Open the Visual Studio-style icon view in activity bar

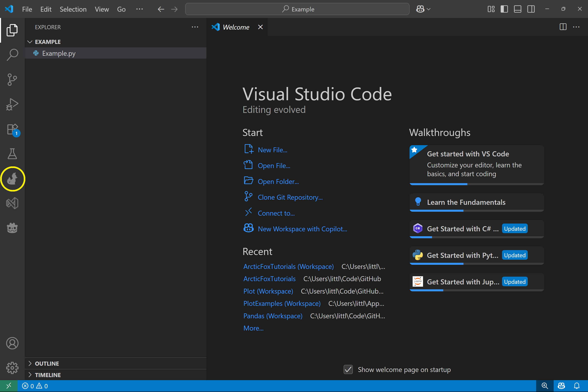click(x=12, y=203)
